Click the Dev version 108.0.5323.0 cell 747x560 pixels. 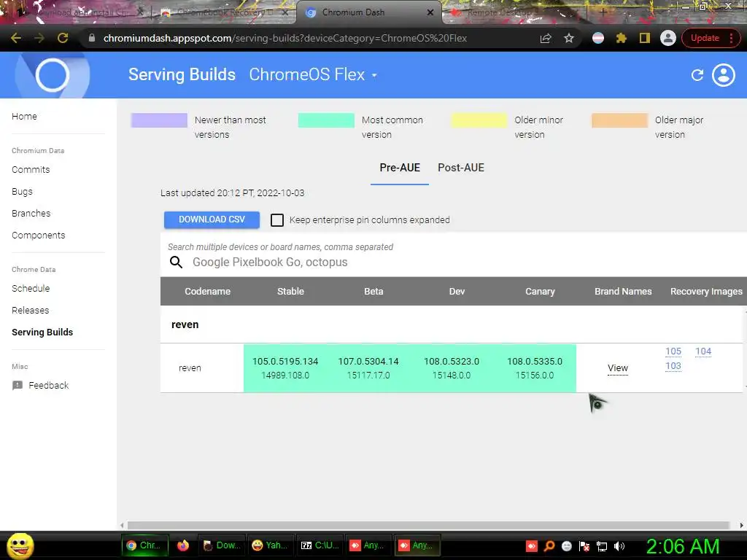pyautogui.click(x=452, y=368)
